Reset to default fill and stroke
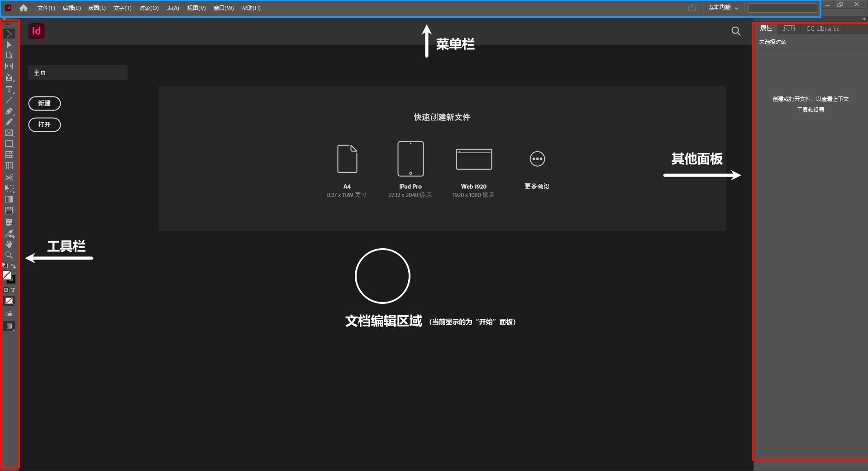 (x=5, y=266)
